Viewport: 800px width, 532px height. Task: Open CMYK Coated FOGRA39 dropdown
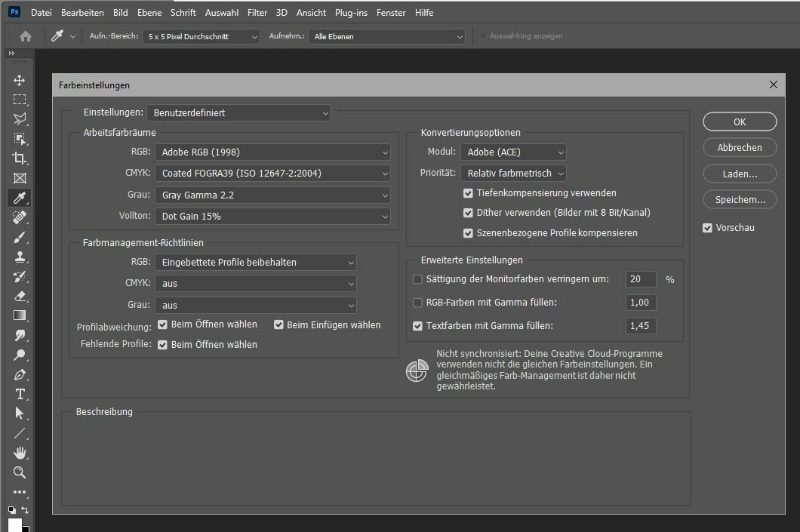(273, 174)
